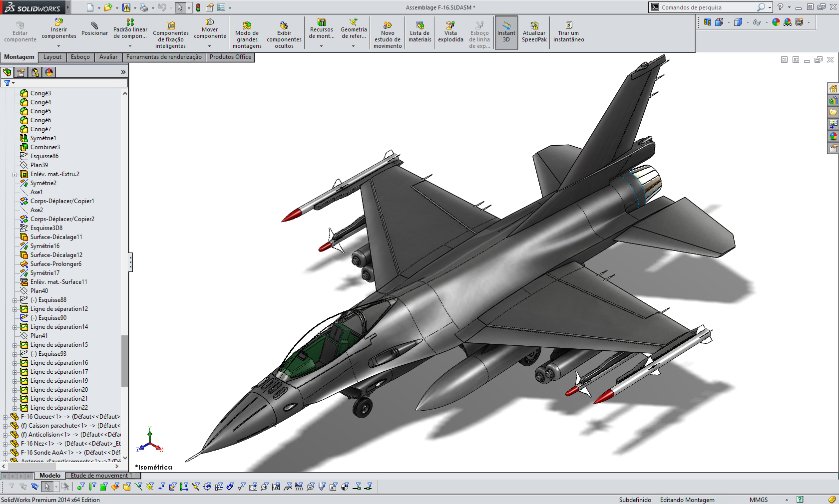Open Componentes de fixação inteligentes
The width and height of the screenshot is (839, 504).
(x=171, y=34)
